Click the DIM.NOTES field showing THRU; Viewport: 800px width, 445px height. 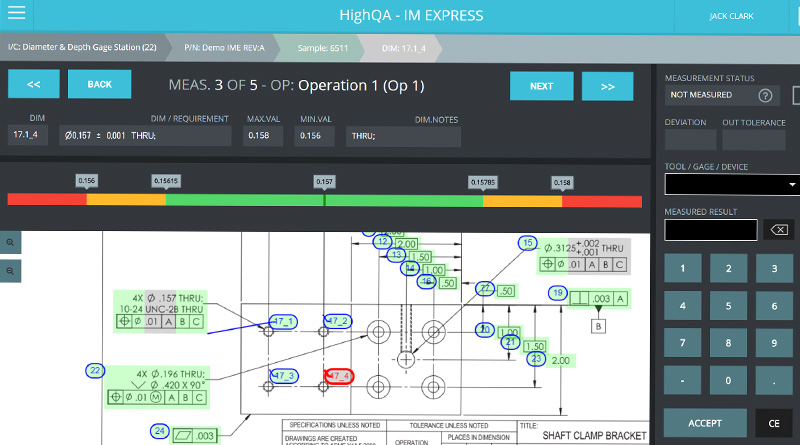pyautogui.click(x=403, y=136)
